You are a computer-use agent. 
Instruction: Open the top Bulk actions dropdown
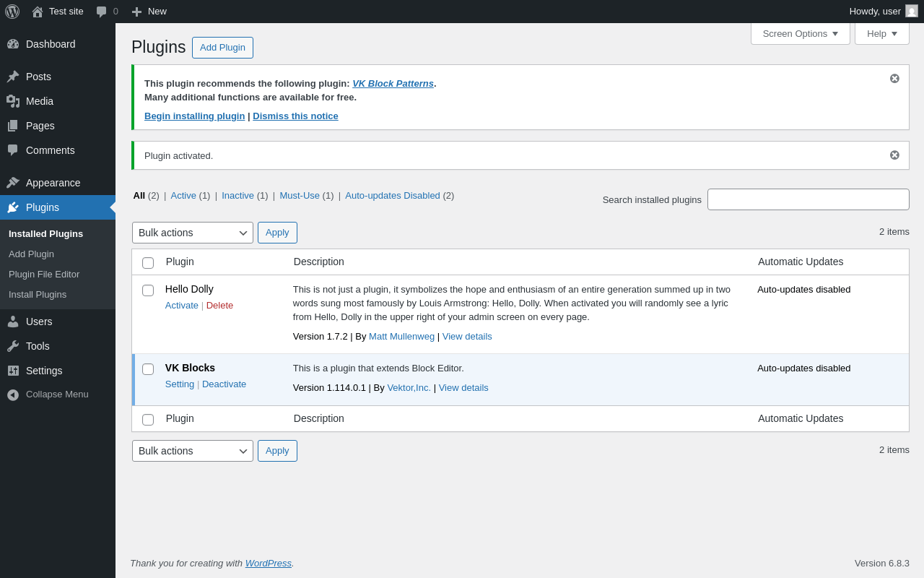(x=192, y=233)
